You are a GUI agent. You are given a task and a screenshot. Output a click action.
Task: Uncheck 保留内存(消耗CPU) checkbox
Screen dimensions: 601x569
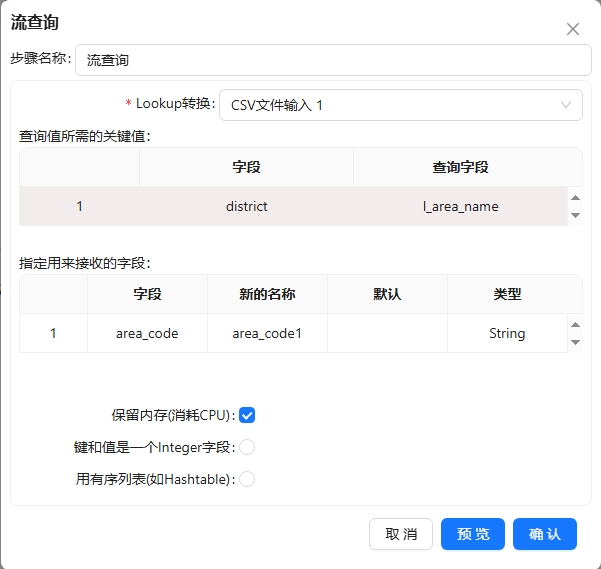pos(247,415)
